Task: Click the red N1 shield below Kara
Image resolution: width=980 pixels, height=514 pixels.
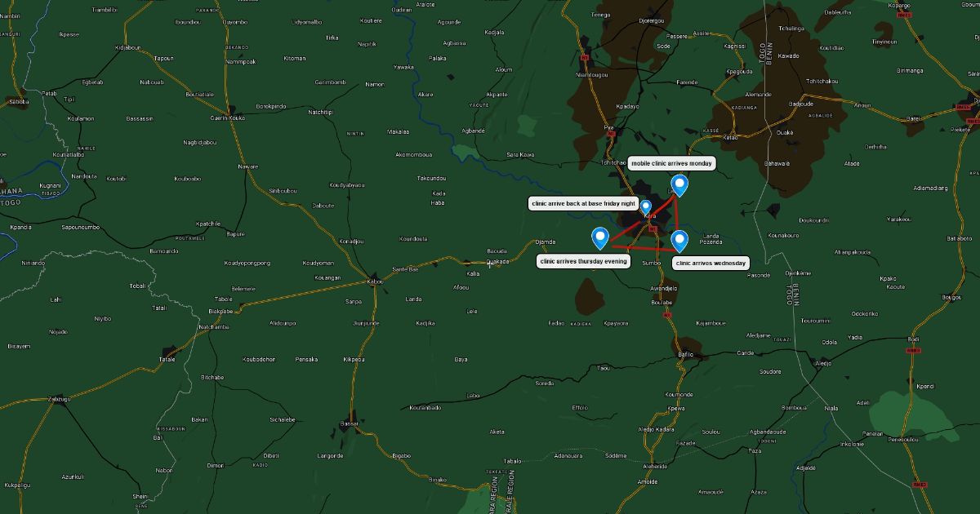Action: pyautogui.click(x=652, y=229)
